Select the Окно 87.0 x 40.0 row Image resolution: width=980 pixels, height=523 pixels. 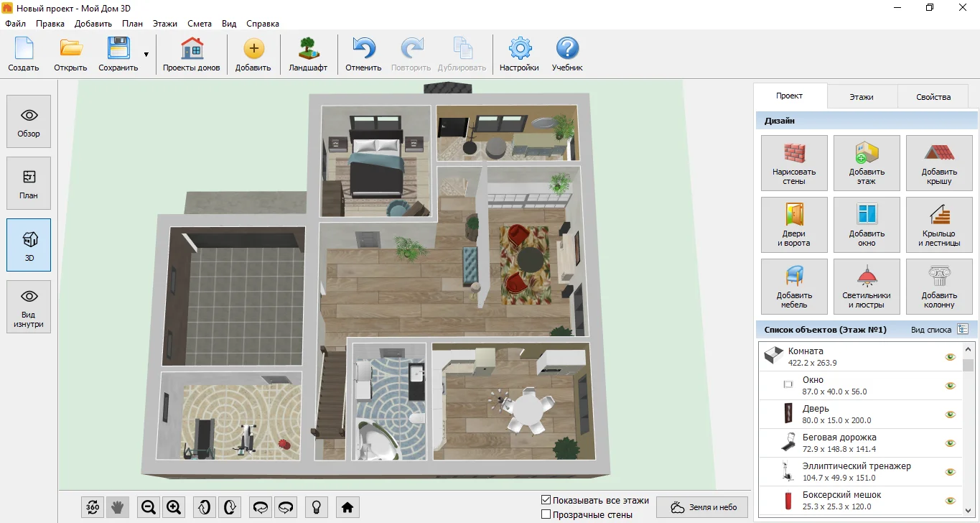click(x=860, y=386)
